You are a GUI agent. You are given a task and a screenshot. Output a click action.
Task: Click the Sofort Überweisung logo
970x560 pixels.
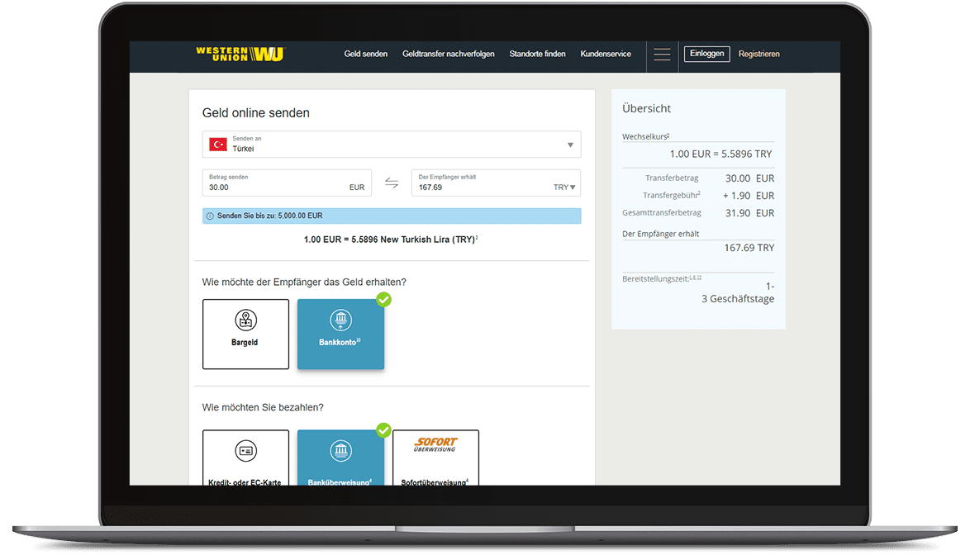(435, 444)
